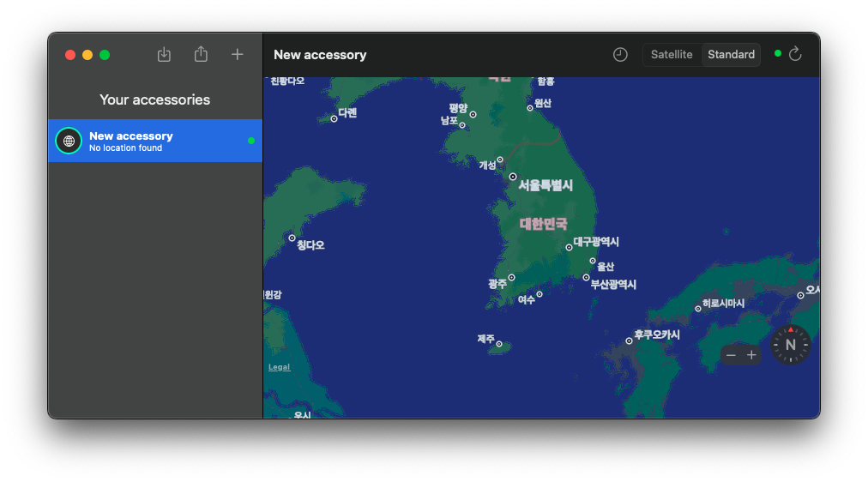
Task: Click 'No location found' text
Action: click(x=126, y=148)
